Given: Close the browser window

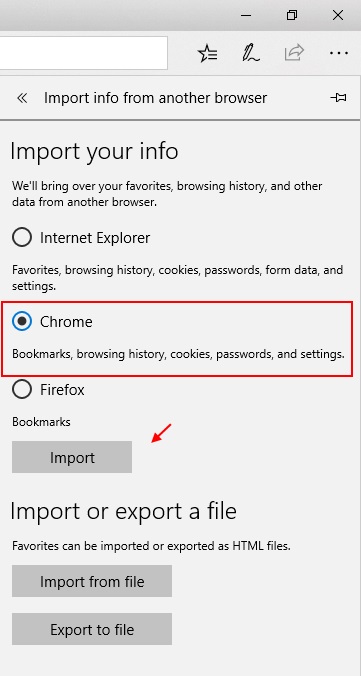Looking at the screenshot, I should (338, 15).
